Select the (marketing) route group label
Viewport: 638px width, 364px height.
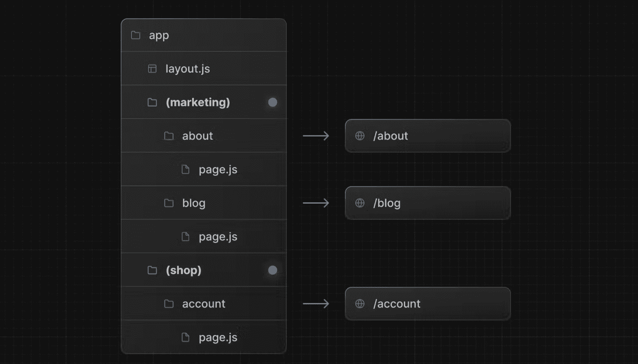198,103
